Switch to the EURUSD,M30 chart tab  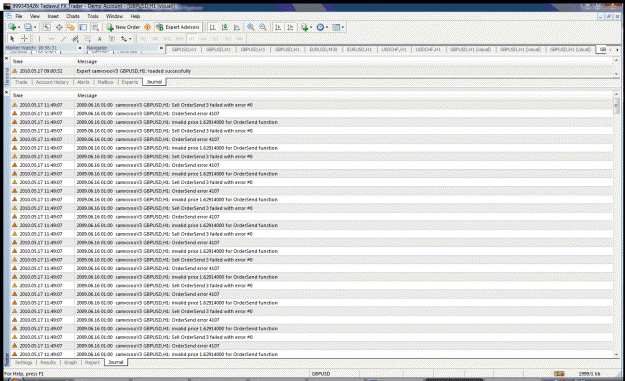(323, 49)
